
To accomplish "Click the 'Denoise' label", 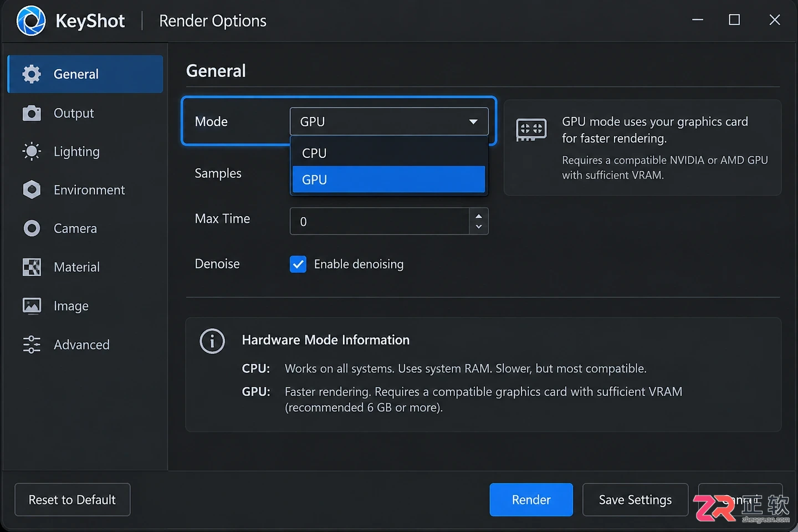I will point(217,264).
